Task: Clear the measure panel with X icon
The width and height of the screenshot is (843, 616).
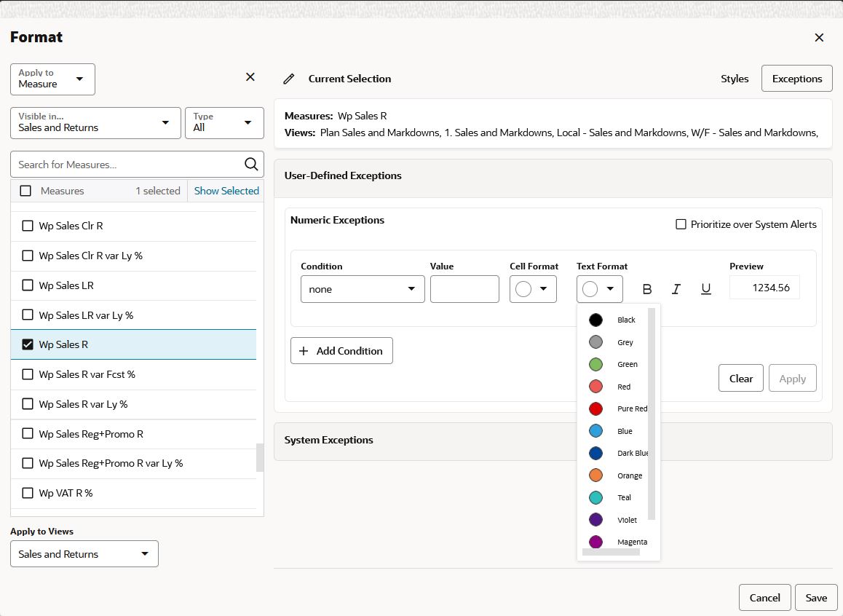Action: point(250,77)
